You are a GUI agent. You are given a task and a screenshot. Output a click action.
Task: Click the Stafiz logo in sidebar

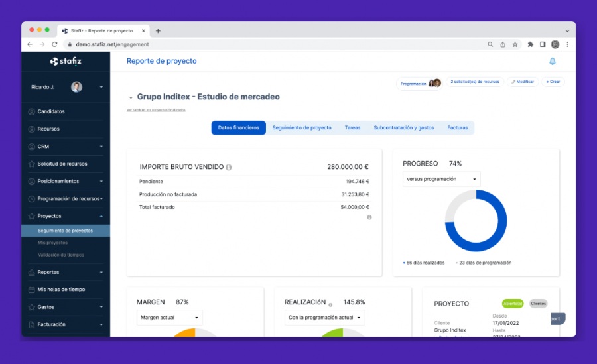coord(66,61)
